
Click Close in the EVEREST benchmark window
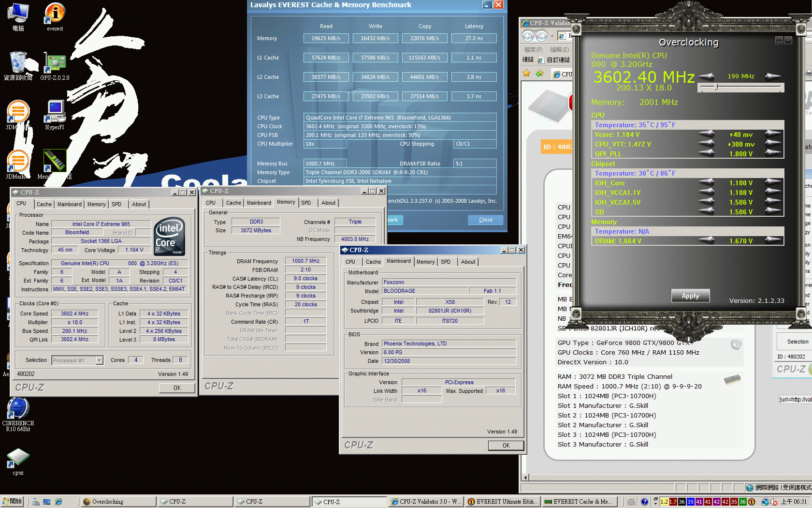(485, 220)
